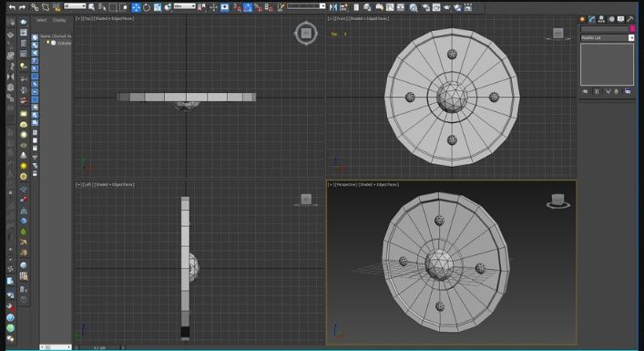Open the Material Editor icon

coord(414,7)
